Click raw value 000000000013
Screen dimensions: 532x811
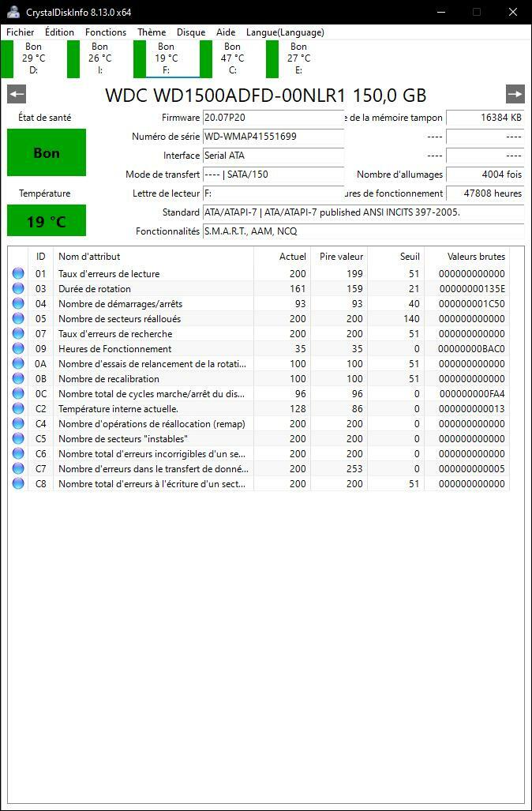(x=472, y=409)
